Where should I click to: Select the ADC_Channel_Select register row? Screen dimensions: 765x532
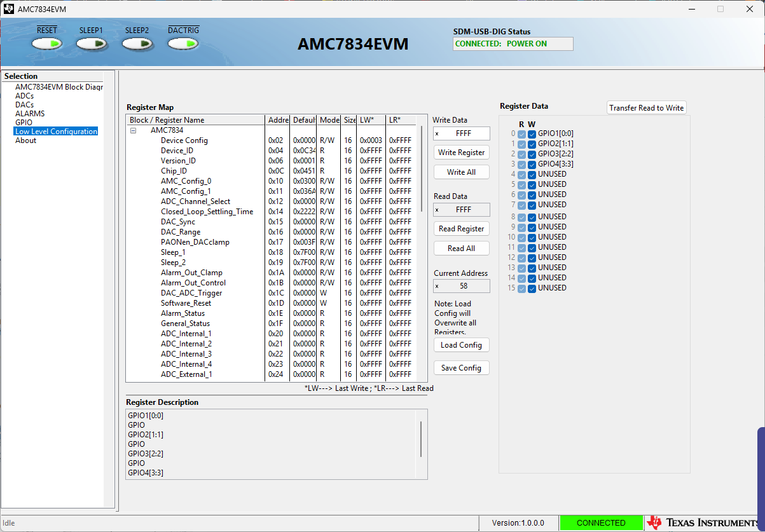pos(272,201)
